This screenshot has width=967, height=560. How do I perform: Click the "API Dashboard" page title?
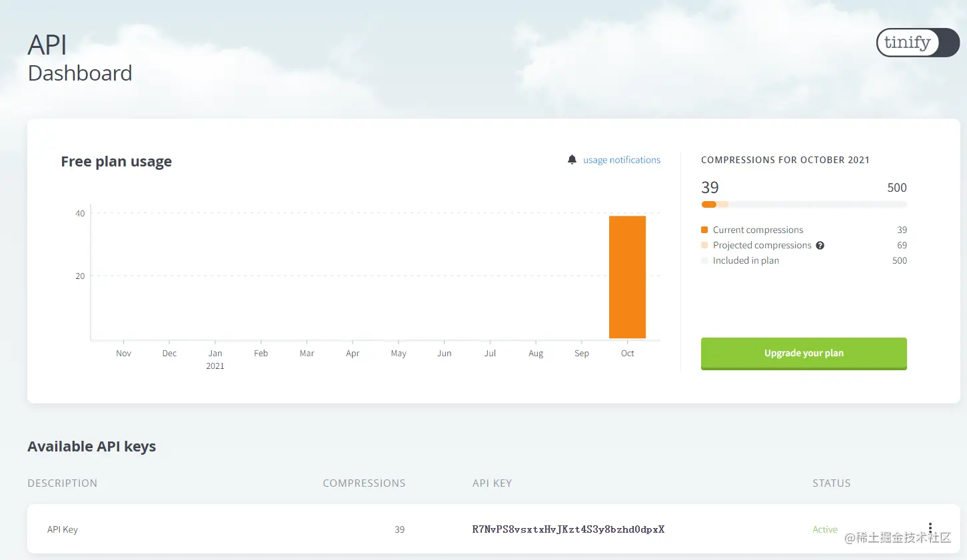(x=80, y=59)
